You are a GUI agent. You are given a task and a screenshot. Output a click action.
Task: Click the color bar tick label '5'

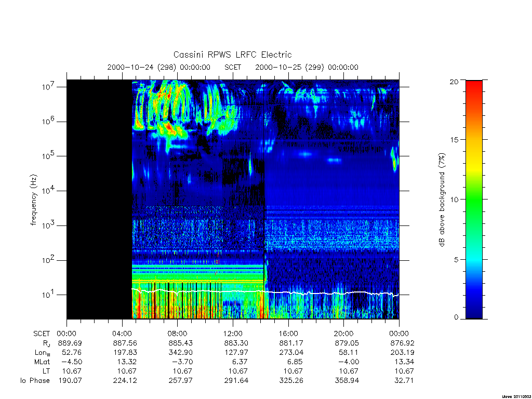[456, 260]
